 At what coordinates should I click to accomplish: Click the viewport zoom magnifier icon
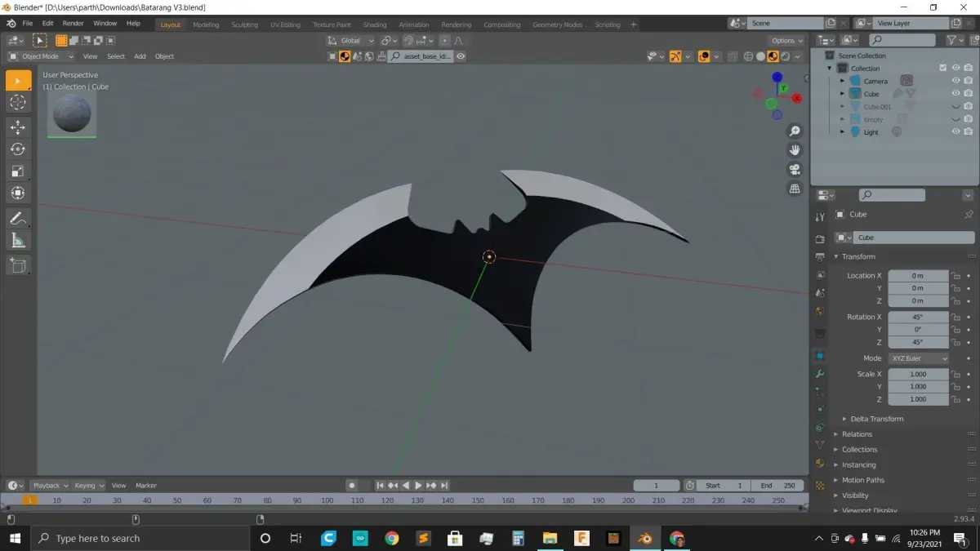tap(795, 131)
